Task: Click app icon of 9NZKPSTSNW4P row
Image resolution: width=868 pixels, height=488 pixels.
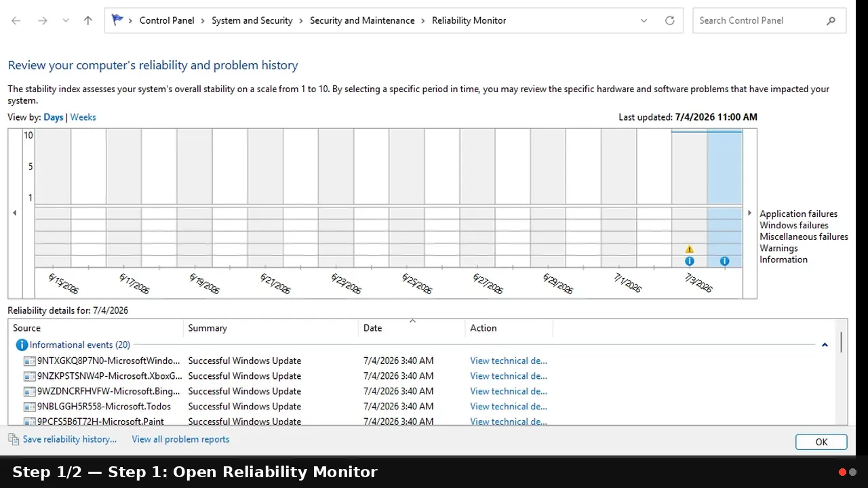Action: click(29, 376)
